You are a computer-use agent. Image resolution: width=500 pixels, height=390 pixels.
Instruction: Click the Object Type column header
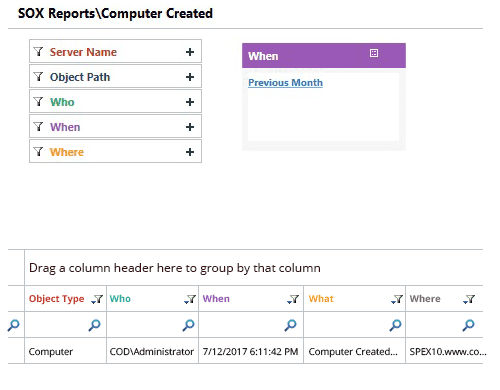tap(57, 299)
